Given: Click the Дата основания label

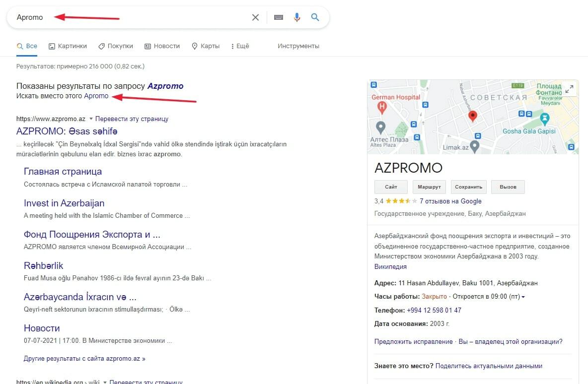Looking at the screenshot, I should tap(401, 323).
